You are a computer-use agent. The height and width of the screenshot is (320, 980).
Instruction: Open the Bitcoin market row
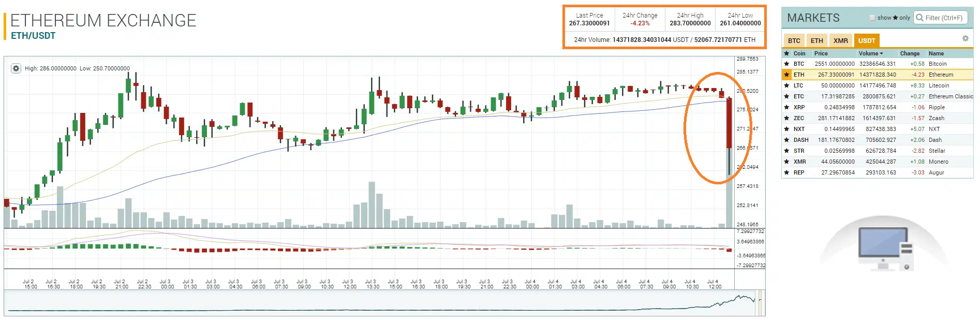pos(878,64)
